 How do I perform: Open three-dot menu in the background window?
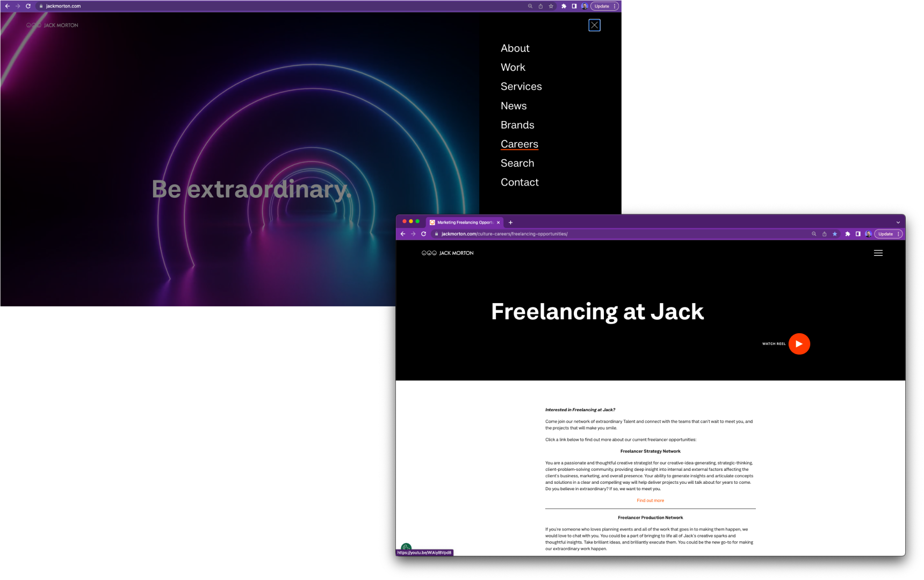615,6
